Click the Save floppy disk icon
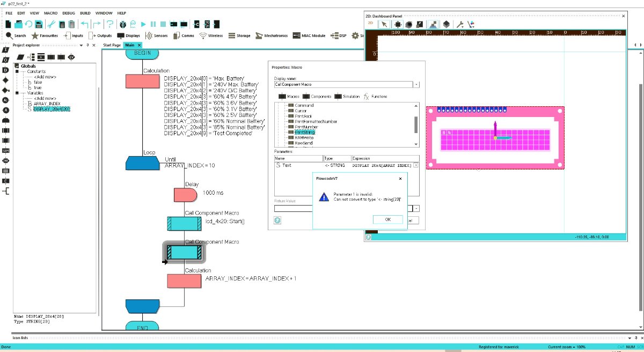Image resolution: width=644 pixels, height=352 pixels. (x=39, y=24)
